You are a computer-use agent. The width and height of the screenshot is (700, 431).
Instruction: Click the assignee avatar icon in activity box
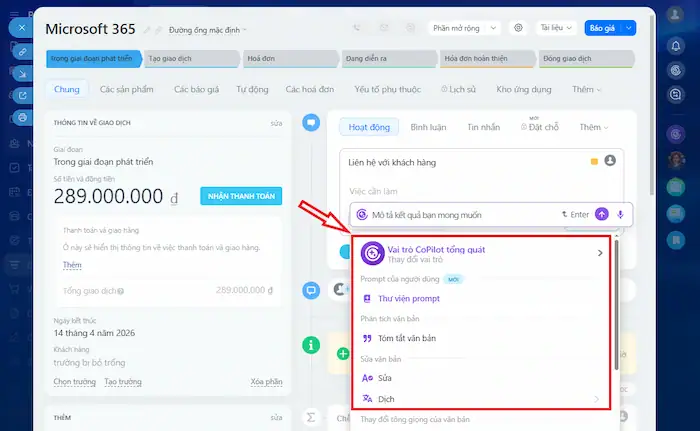click(610, 160)
